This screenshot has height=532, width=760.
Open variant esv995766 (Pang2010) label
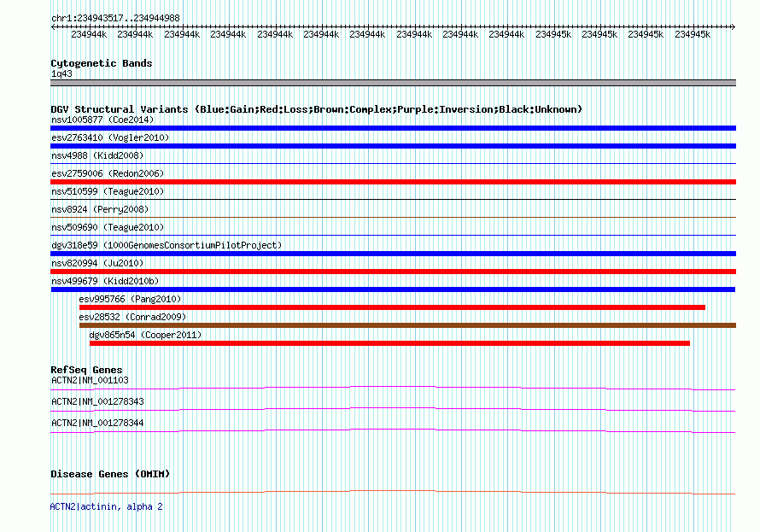(130, 299)
